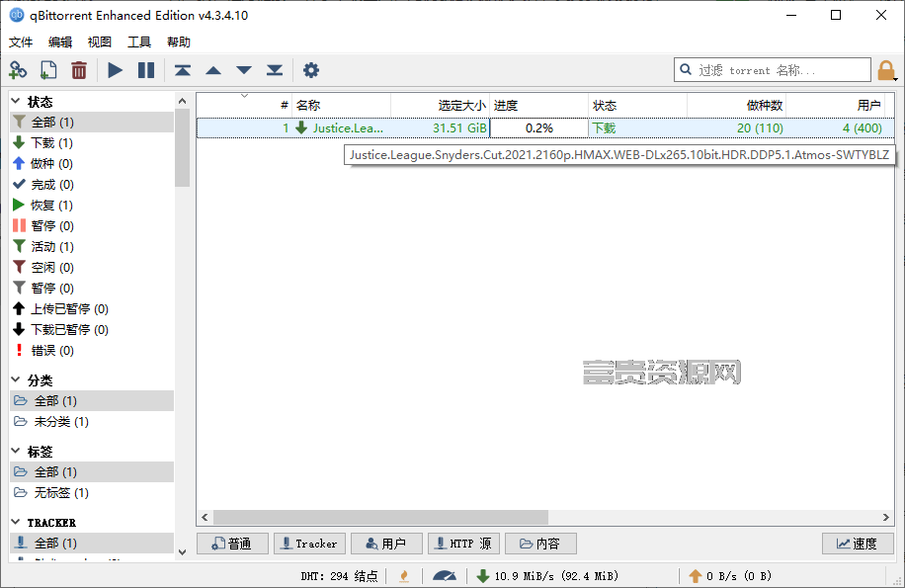Sort by the 用户 column header
Image resolution: width=905 pixels, height=588 pixels.
(x=835, y=105)
